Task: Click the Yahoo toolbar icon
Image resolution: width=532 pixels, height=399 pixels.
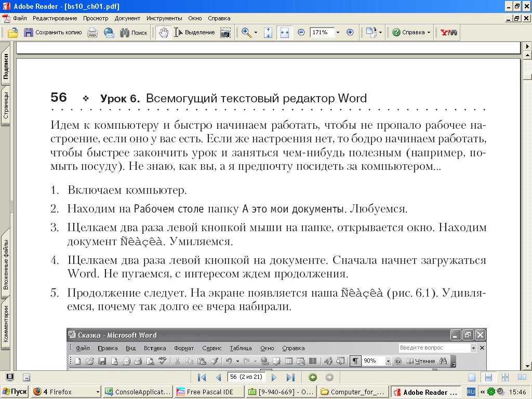Action: [x=448, y=33]
